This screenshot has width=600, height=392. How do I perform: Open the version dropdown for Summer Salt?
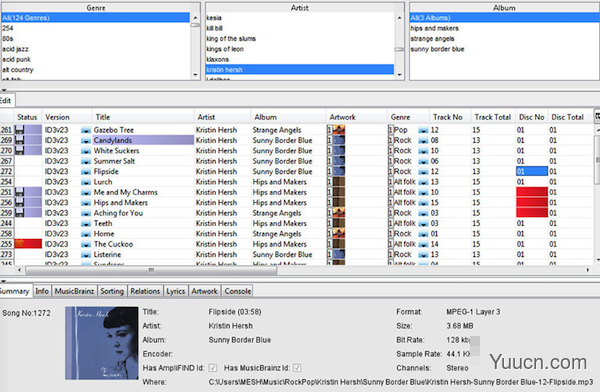86,161
